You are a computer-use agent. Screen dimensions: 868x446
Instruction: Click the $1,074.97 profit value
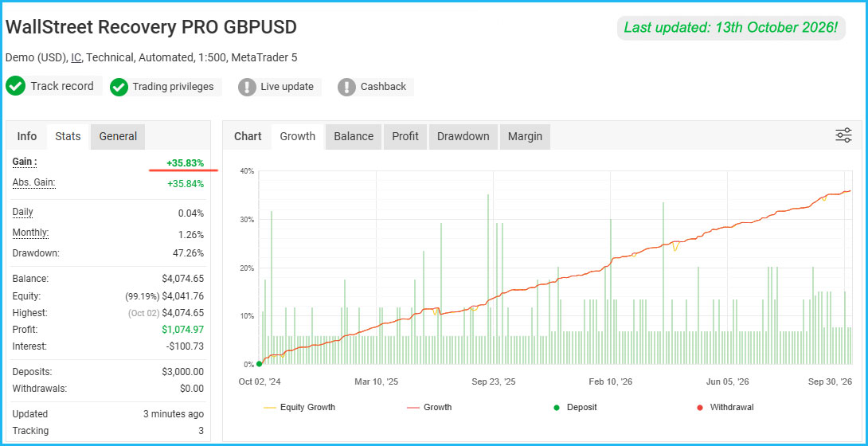(182, 330)
